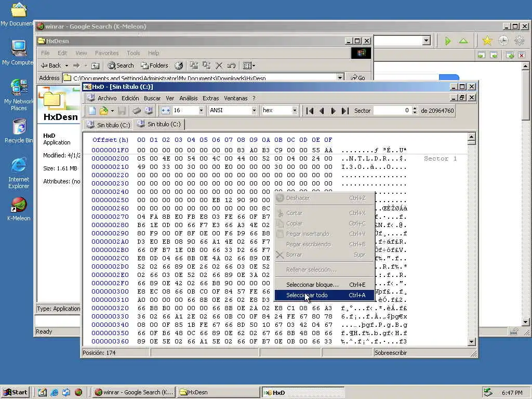Click the Recycle Bin desktop icon
The height and width of the screenshot is (399, 532).
click(x=19, y=131)
